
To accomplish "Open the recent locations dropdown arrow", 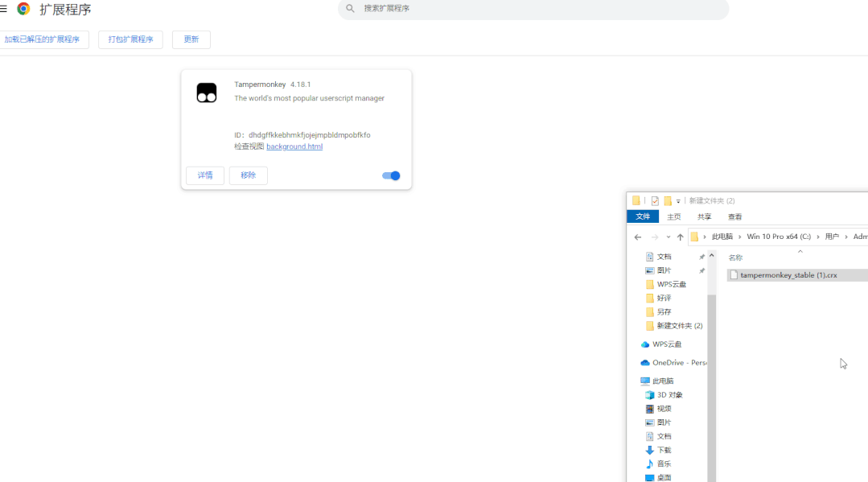I will tap(668, 237).
